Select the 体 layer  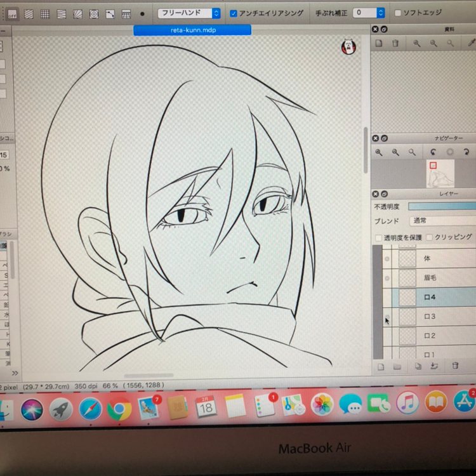[x=434, y=259]
